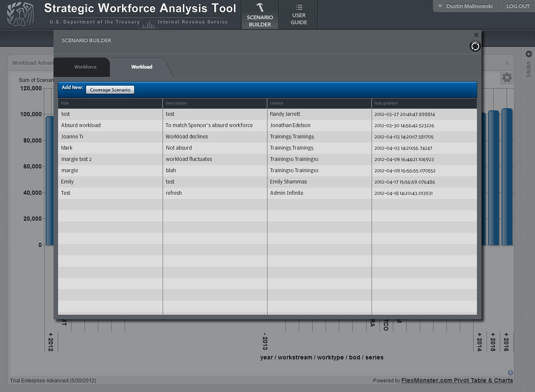Click the Coverage Scenario button
Viewport: 535px width, 392px height.
coord(110,90)
